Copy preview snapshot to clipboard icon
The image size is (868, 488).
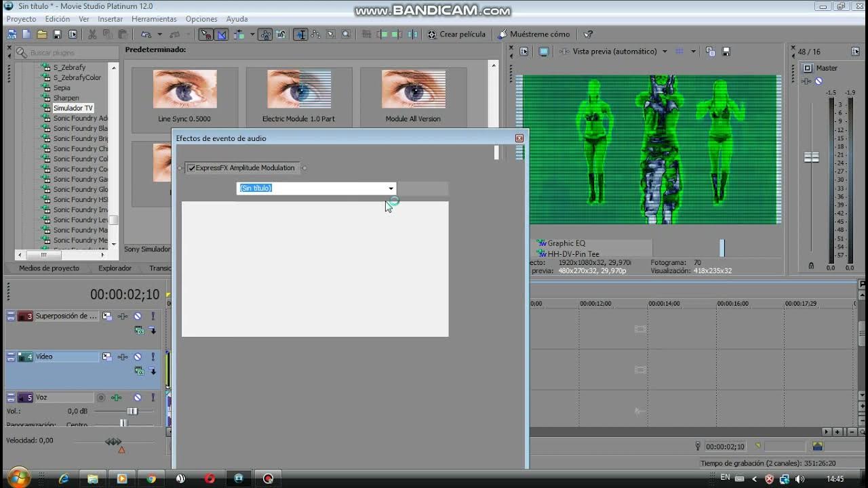710,52
